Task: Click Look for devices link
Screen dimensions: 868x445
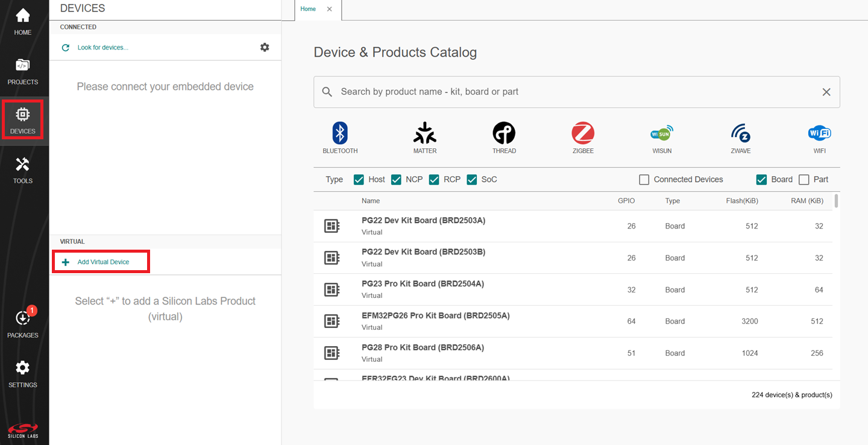Action: [x=102, y=48]
